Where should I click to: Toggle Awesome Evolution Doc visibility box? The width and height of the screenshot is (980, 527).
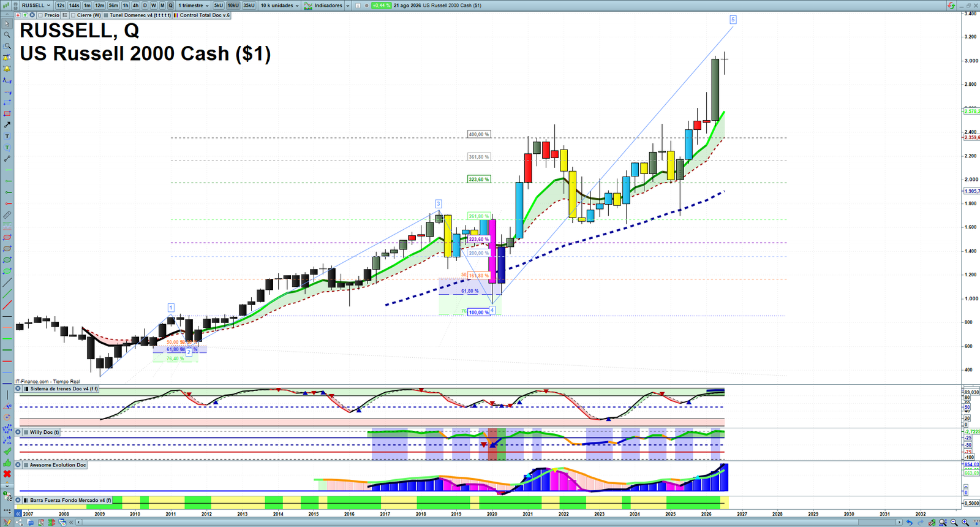(26, 465)
